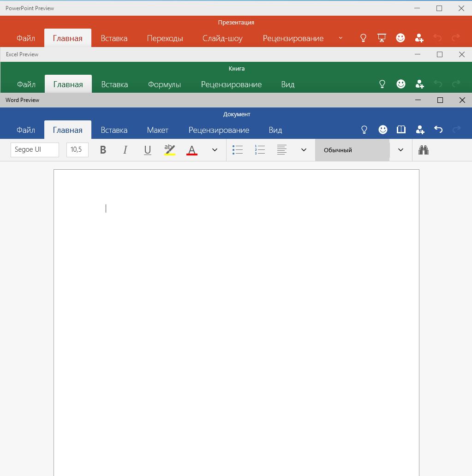Select Главная tab in Word
The width and height of the screenshot is (472, 476).
pos(68,130)
